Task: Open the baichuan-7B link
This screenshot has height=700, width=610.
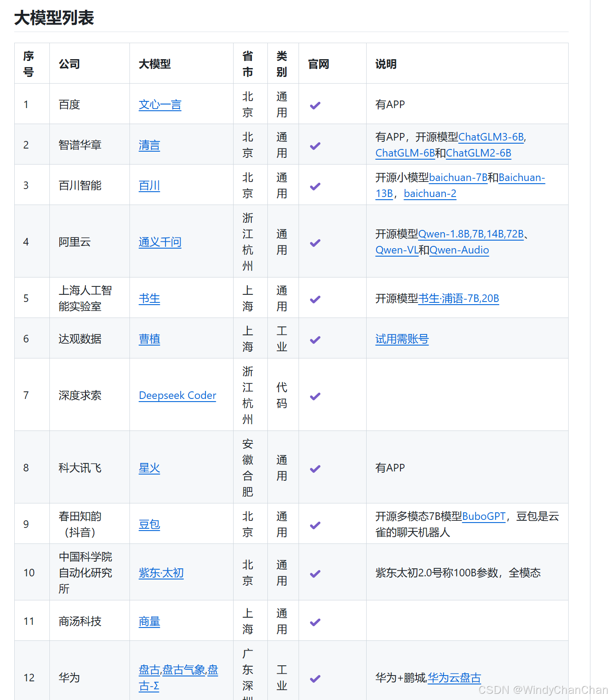Action: (x=458, y=177)
